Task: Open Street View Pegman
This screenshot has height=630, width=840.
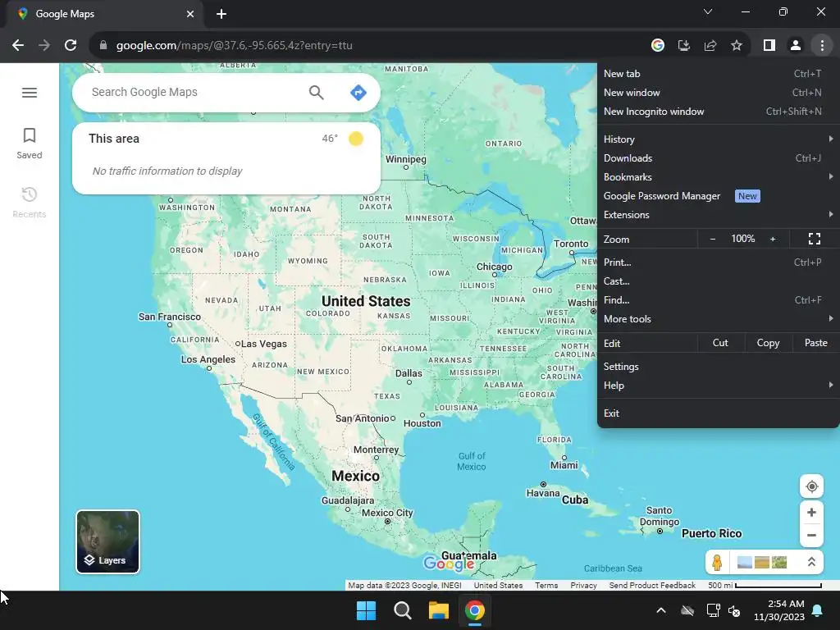Action: coord(717,562)
